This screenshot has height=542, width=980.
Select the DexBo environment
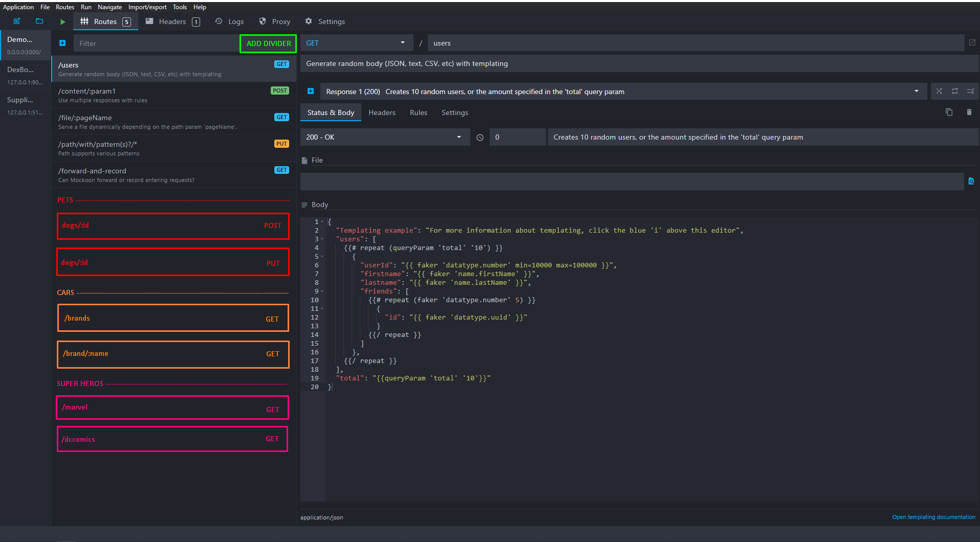point(26,75)
